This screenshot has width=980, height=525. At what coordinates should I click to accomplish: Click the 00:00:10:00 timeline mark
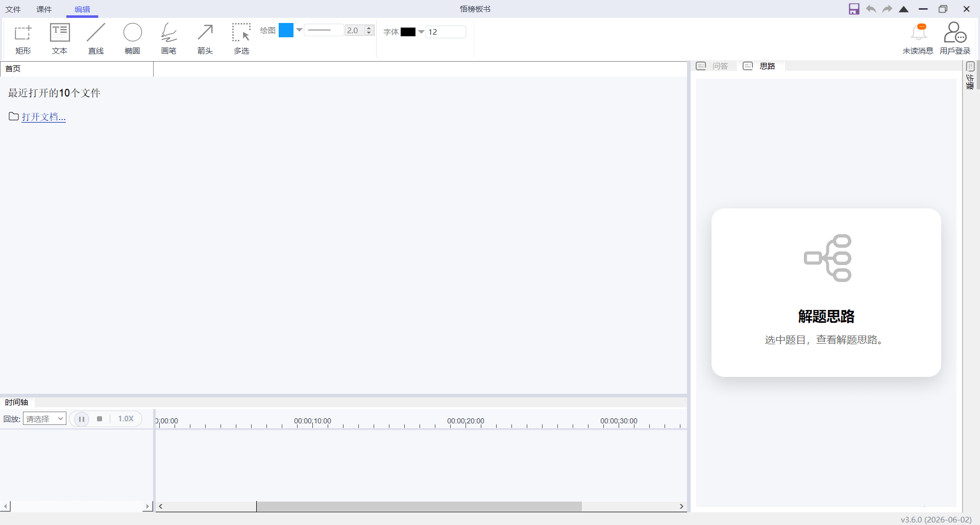click(x=312, y=421)
